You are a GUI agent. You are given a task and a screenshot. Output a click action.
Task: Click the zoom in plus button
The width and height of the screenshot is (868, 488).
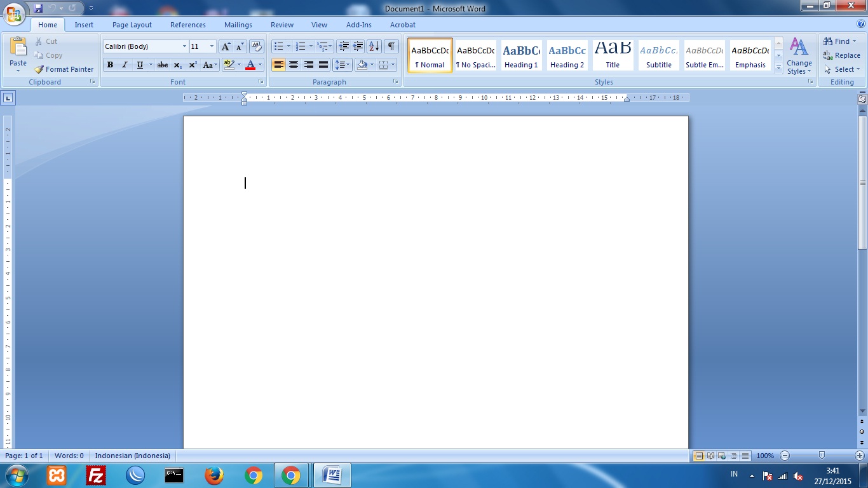[x=860, y=456]
